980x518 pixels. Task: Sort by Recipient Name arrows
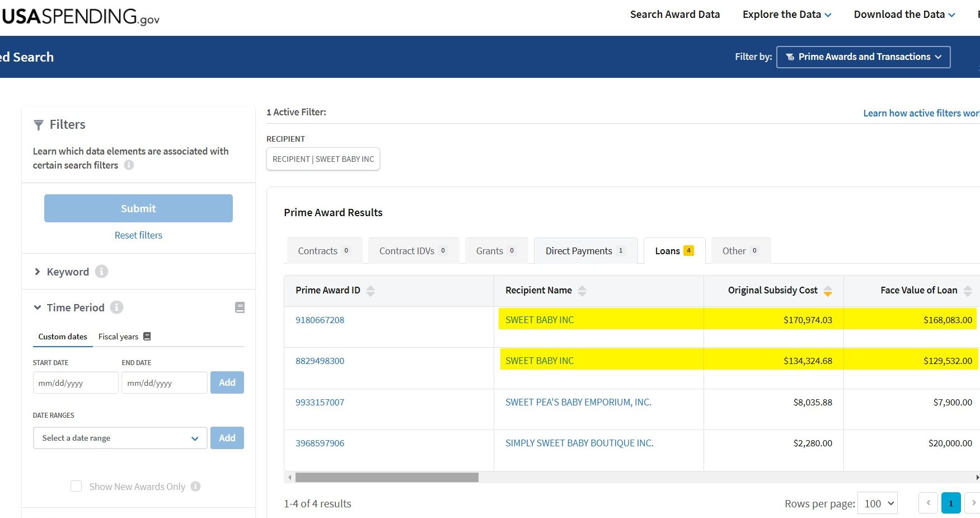pos(582,291)
